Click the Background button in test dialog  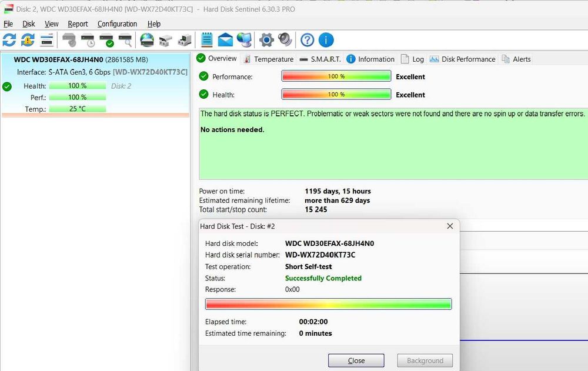pos(425,360)
